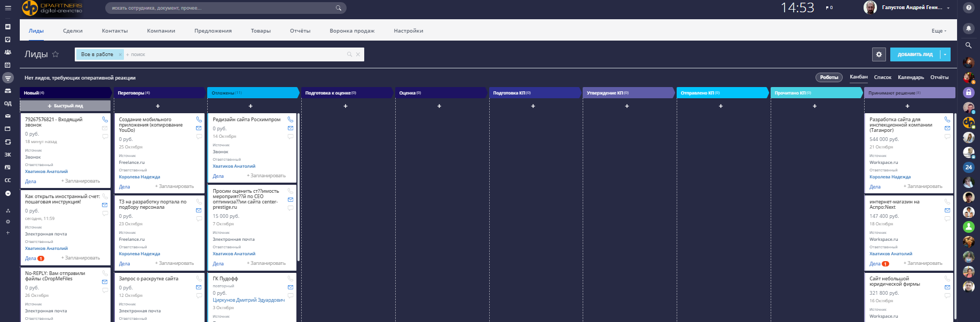
Task: Open the Предложения tab
Action: (x=213, y=31)
